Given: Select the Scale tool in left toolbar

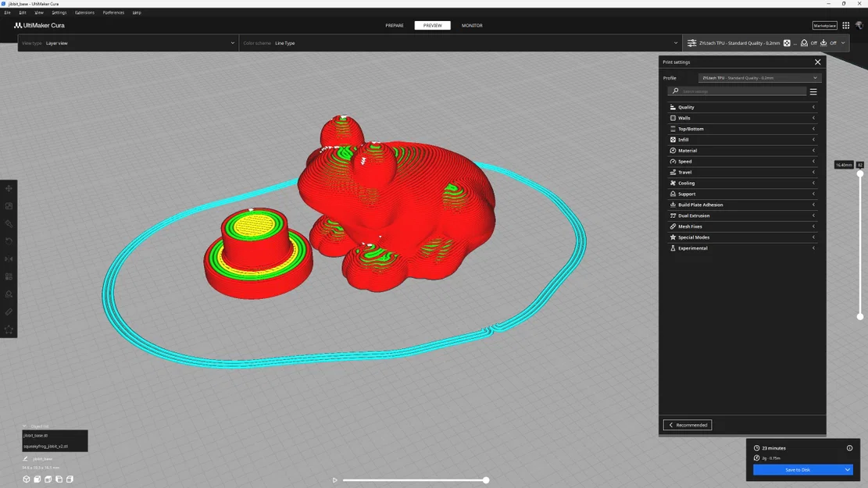Looking at the screenshot, I should (9, 206).
